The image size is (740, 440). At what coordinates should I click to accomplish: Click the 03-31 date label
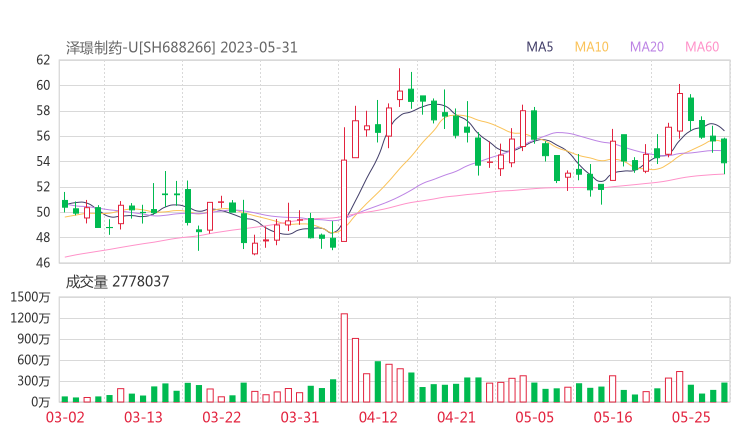pos(300,418)
